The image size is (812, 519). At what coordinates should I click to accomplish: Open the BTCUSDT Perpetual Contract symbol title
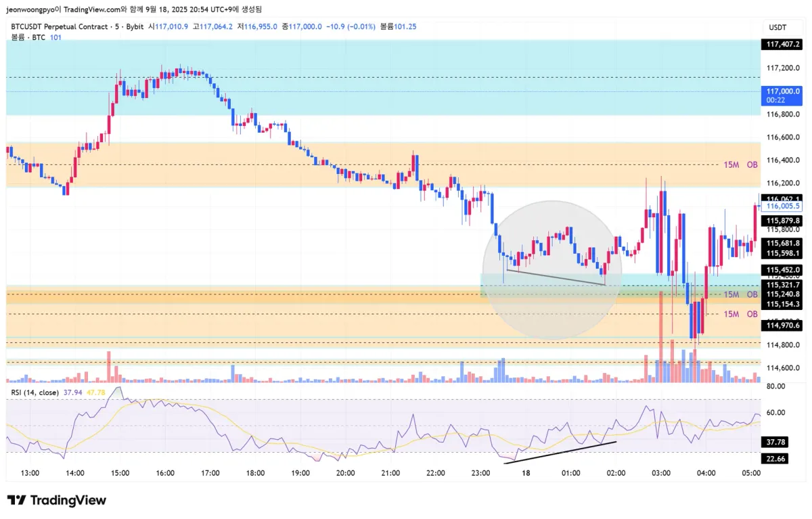[60, 26]
